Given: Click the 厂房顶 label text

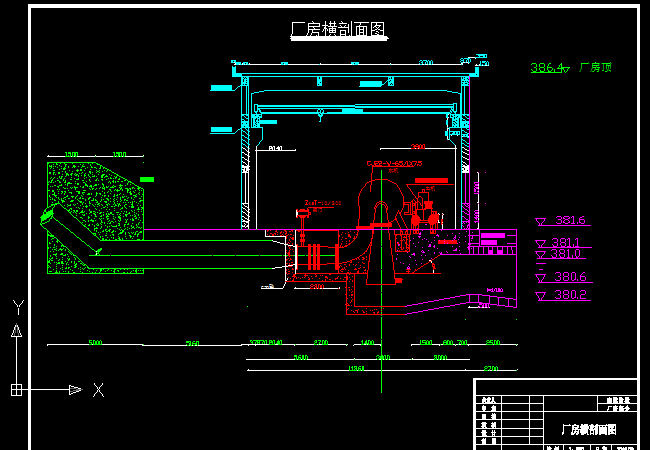Looking at the screenshot, I should pyautogui.click(x=595, y=68).
